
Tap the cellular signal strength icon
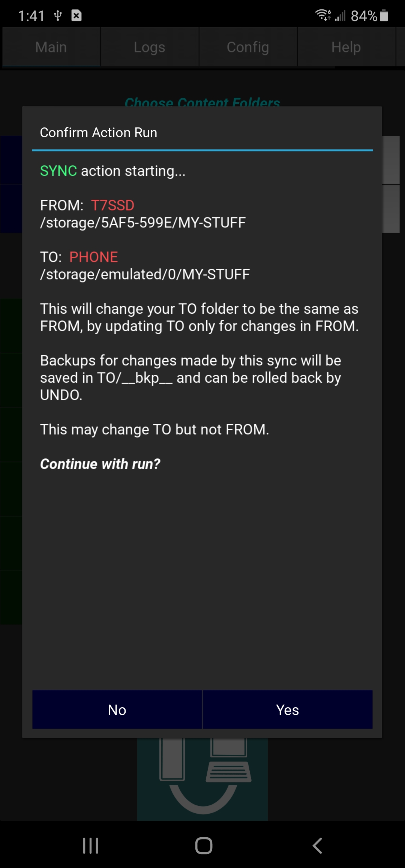[x=340, y=16]
